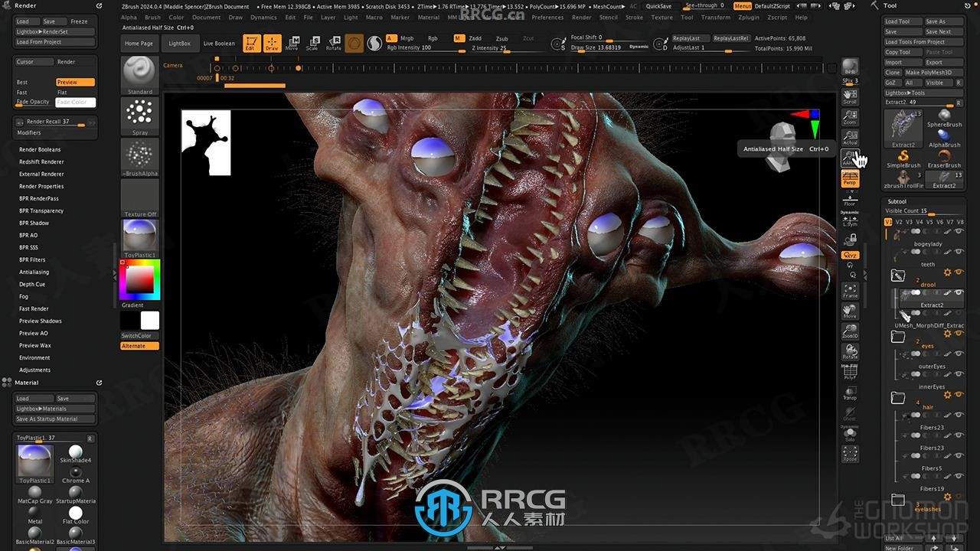Image resolution: width=980 pixels, height=551 pixels.
Task: Click the Zoom3D icon
Action: pos(850,331)
